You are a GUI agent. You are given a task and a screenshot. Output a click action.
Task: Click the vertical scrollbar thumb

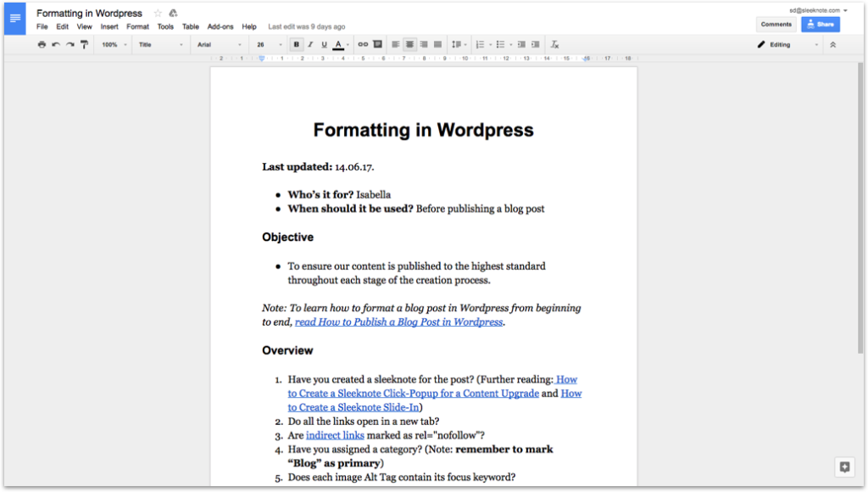coord(860,208)
